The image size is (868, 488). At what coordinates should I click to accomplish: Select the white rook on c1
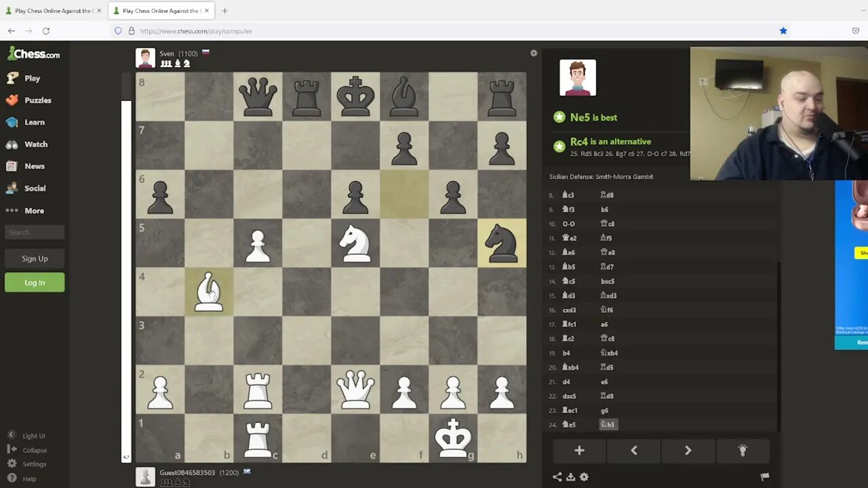point(258,439)
